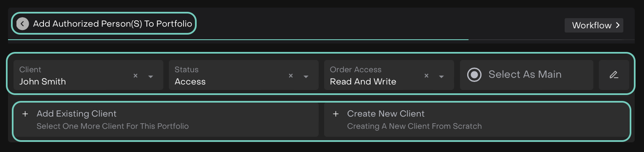Click the back arrow circle icon

coord(22,24)
